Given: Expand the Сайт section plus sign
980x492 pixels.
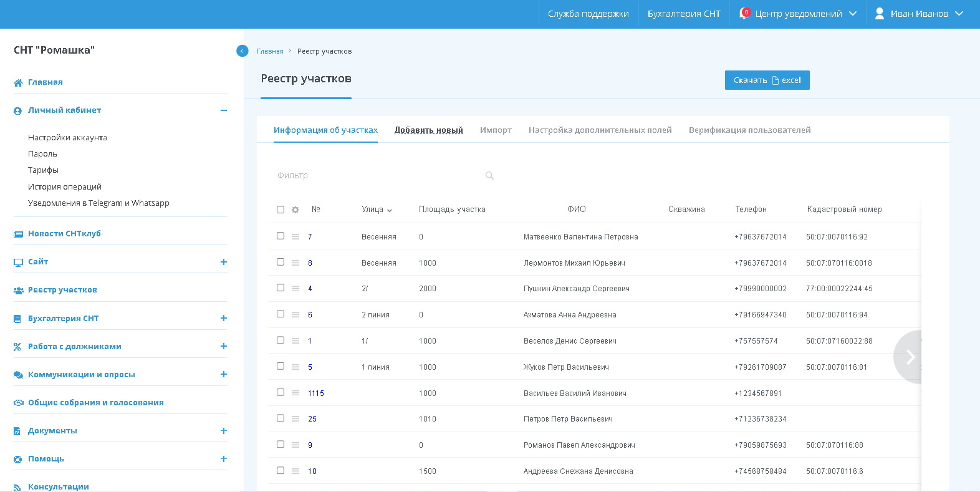Looking at the screenshot, I should coord(224,262).
